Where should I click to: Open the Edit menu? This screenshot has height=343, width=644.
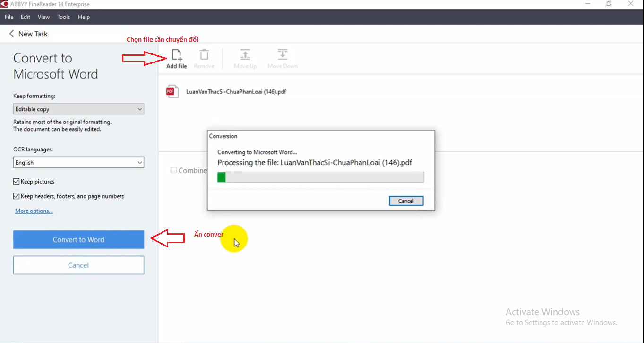click(x=26, y=17)
